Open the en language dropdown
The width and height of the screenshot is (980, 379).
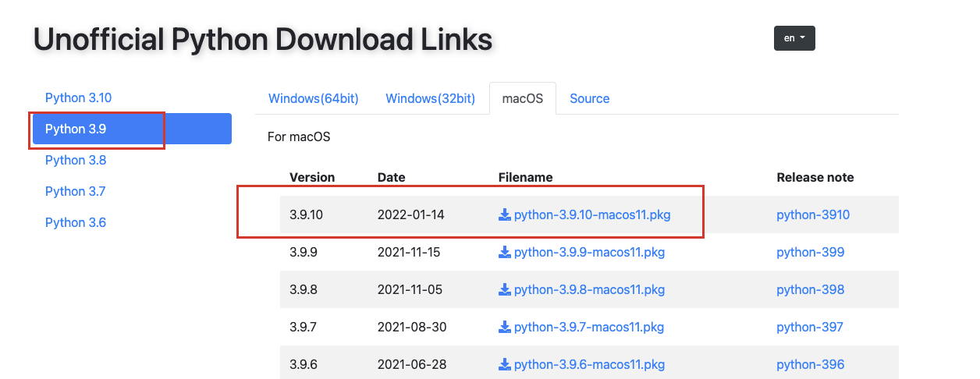pyautogui.click(x=794, y=38)
